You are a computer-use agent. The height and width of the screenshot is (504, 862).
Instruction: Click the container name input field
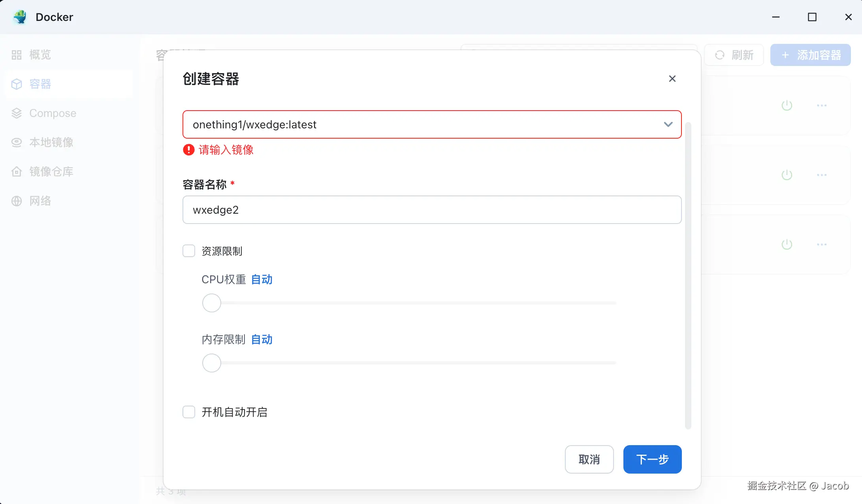coord(432,210)
